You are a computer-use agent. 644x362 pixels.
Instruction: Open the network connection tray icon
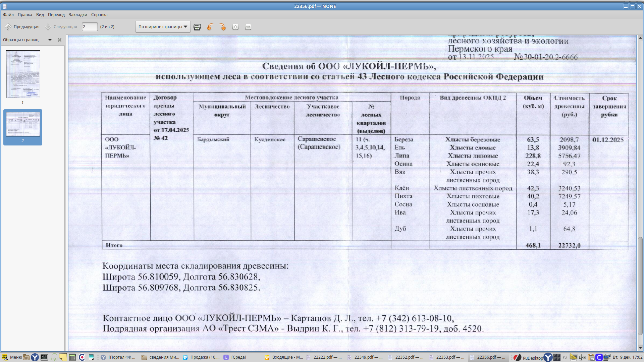pos(607,357)
